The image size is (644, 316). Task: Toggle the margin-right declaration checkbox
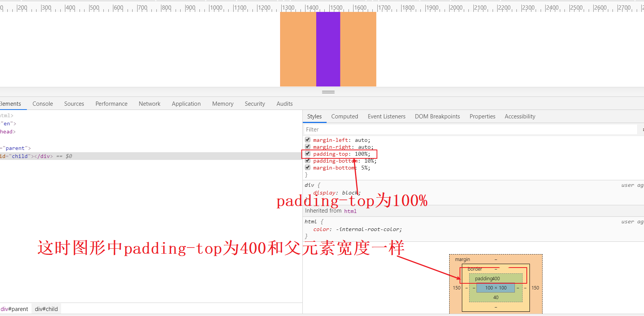(308, 146)
